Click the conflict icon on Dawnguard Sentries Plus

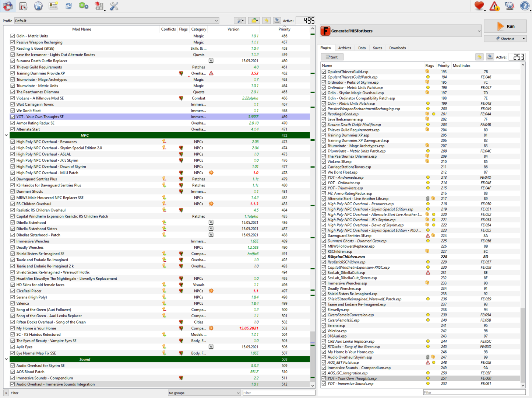click(x=164, y=179)
